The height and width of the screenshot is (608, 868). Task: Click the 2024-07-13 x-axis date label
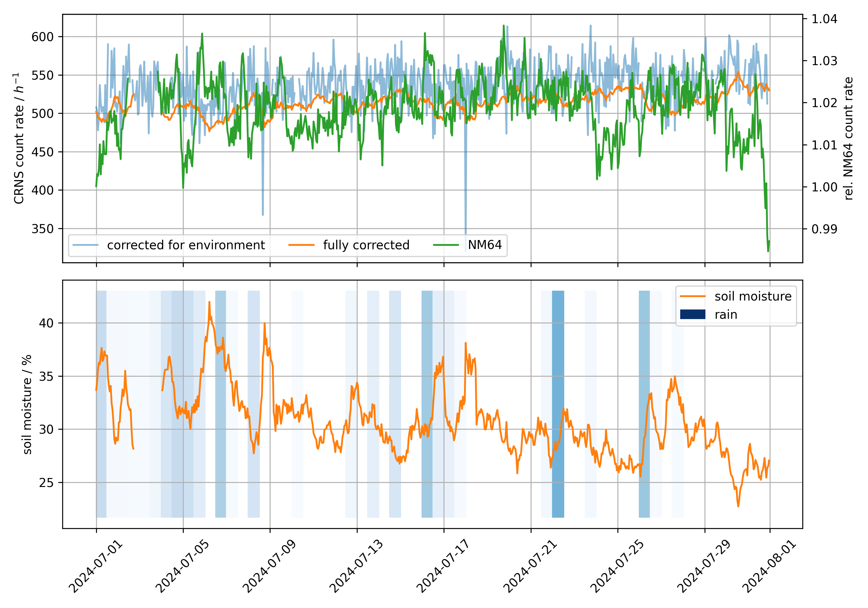click(x=356, y=566)
